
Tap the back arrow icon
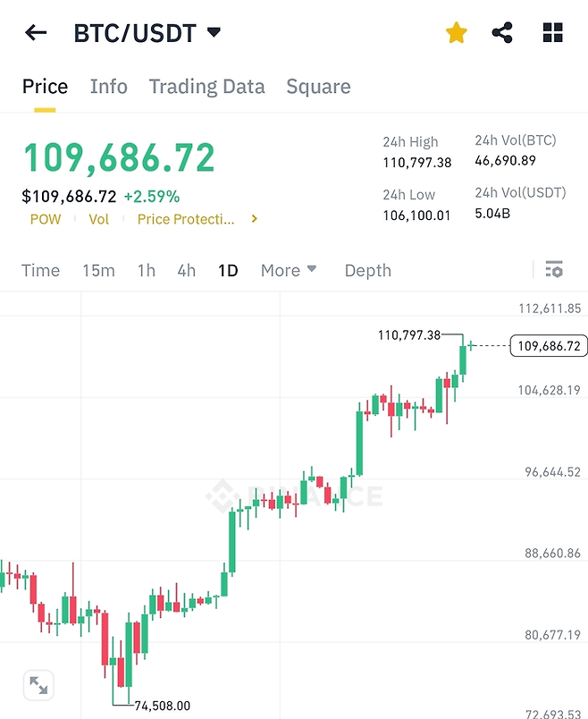tap(36, 33)
